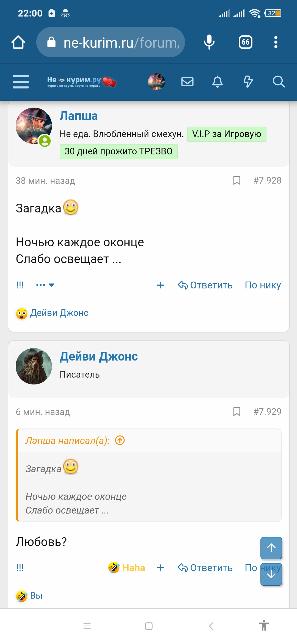Open the user account avatar menu in navbar

click(x=156, y=82)
